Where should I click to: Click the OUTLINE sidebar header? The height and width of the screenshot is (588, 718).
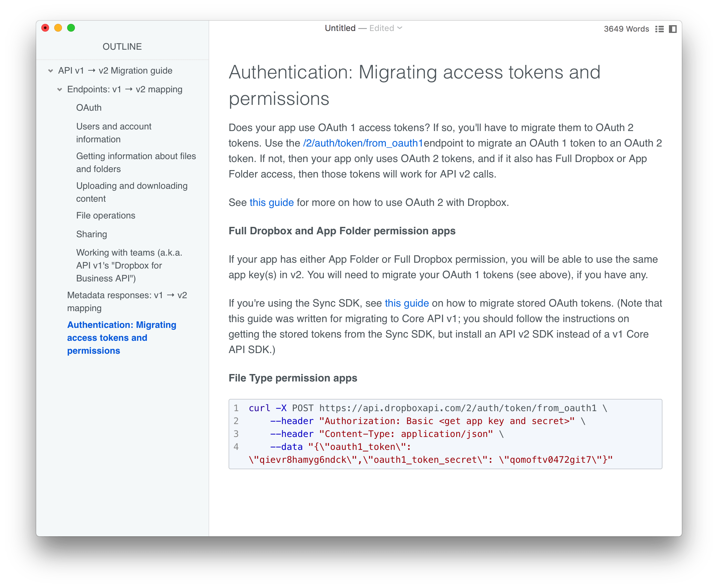pos(122,46)
